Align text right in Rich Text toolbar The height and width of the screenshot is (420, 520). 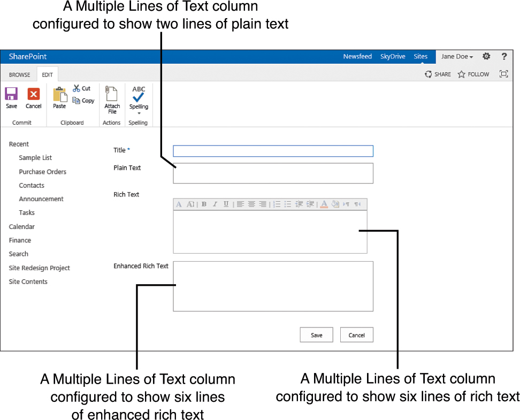click(263, 204)
